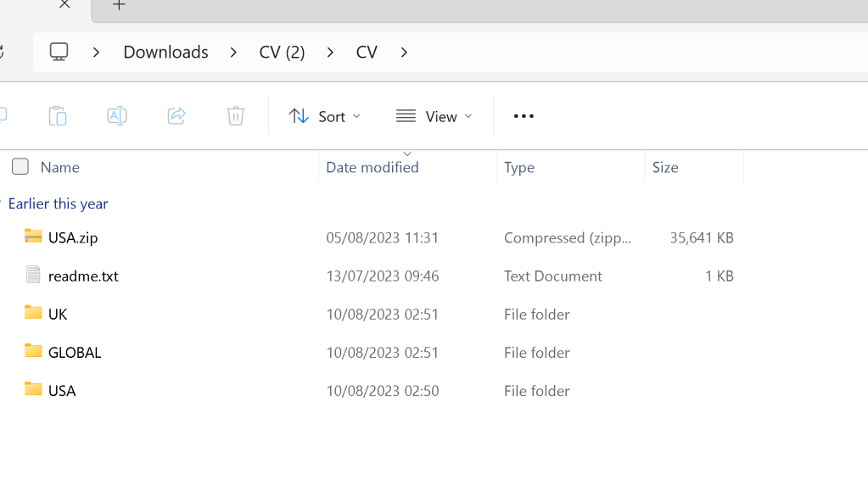Screen dimensions: 868x485
Task: Click the 35,641 KB size value
Action: (x=702, y=237)
